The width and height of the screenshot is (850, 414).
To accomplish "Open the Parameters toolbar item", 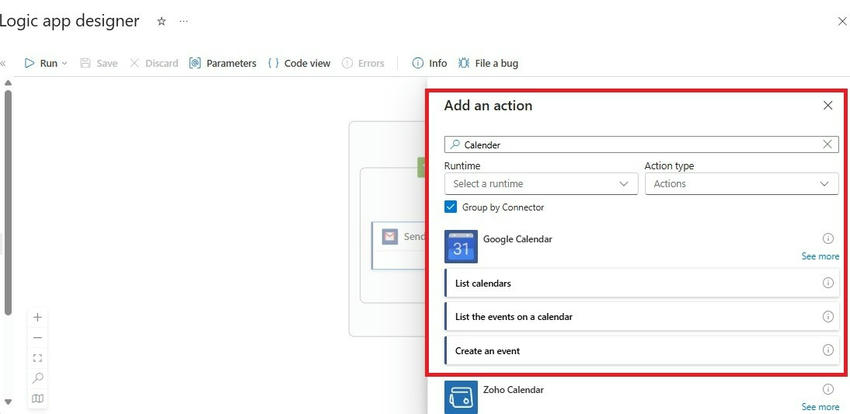I will tap(223, 63).
